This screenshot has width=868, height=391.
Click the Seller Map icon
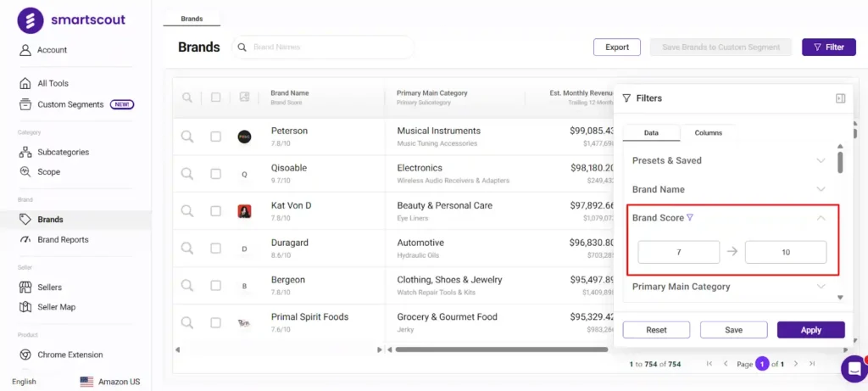[25, 307]
